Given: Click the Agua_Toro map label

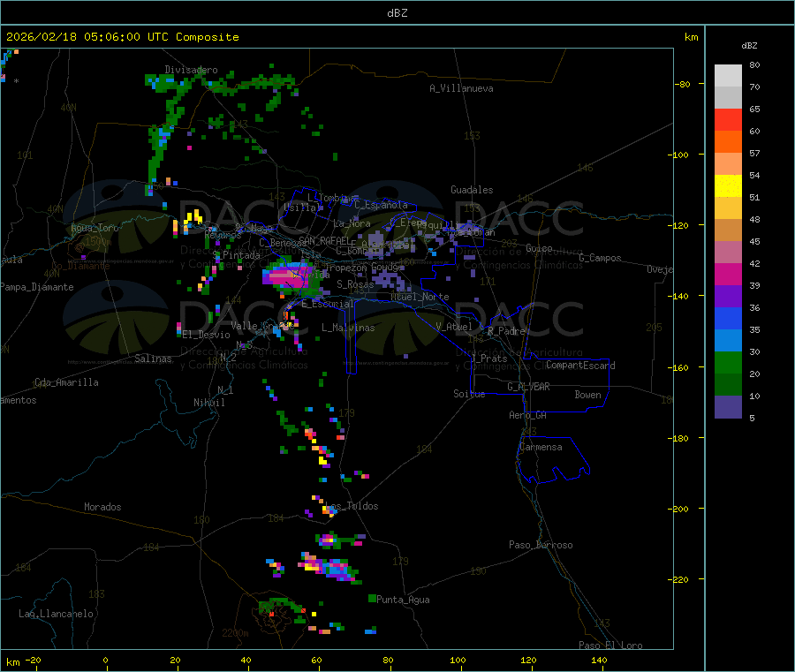Looking at the screenshot, I should click(x=95, y=228).
